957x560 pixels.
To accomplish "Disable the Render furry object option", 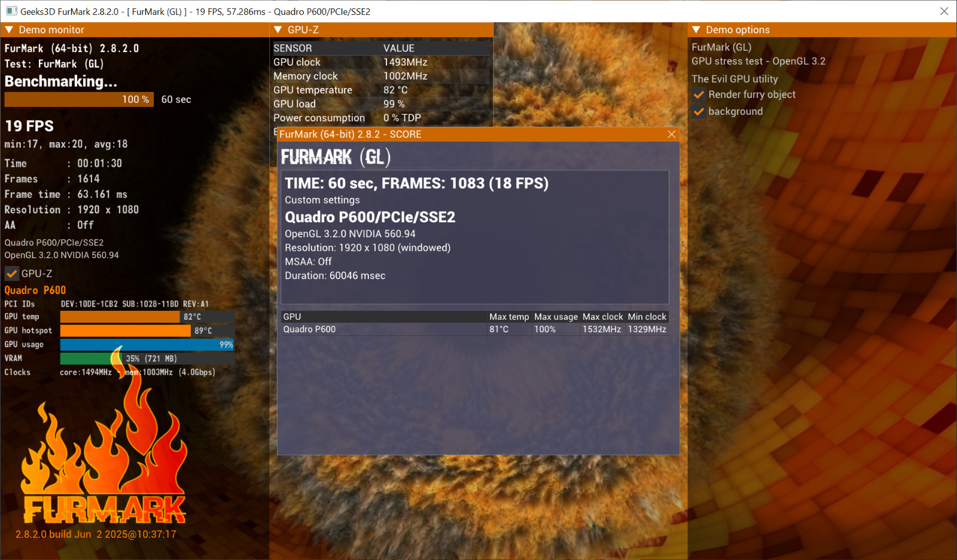I will [699, 94].
